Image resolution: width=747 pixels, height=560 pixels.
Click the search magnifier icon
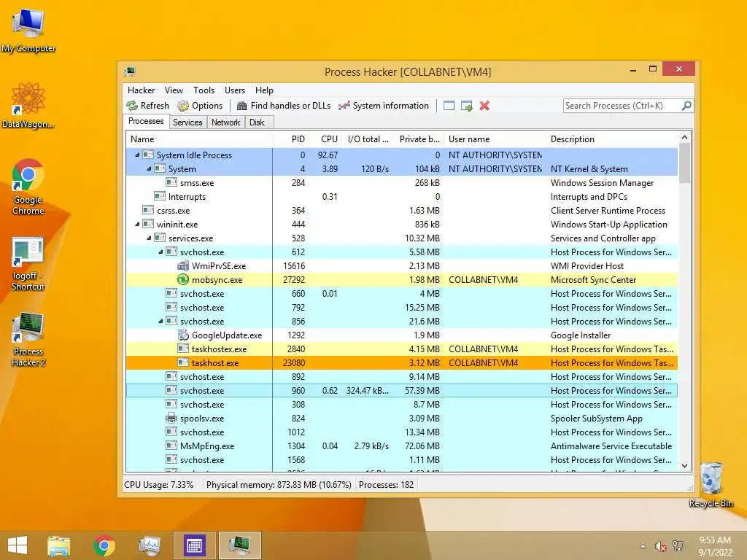(686, 106)
